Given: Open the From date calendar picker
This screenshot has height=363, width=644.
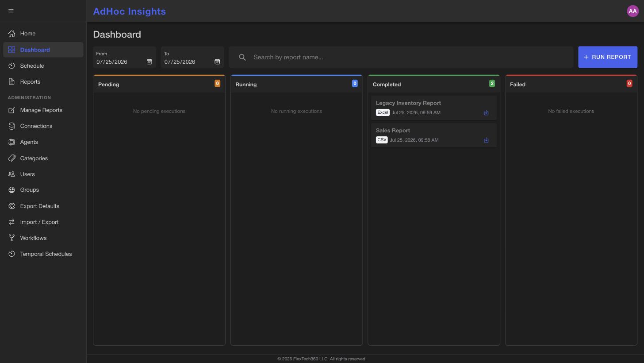Looking at the screenshot, I should click(x=149, y=62).
